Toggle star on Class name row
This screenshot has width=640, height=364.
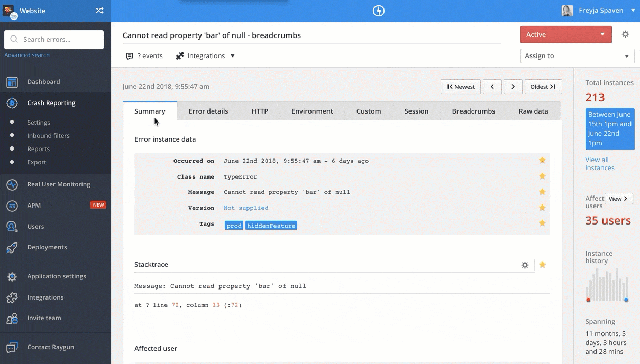(542, 176)
